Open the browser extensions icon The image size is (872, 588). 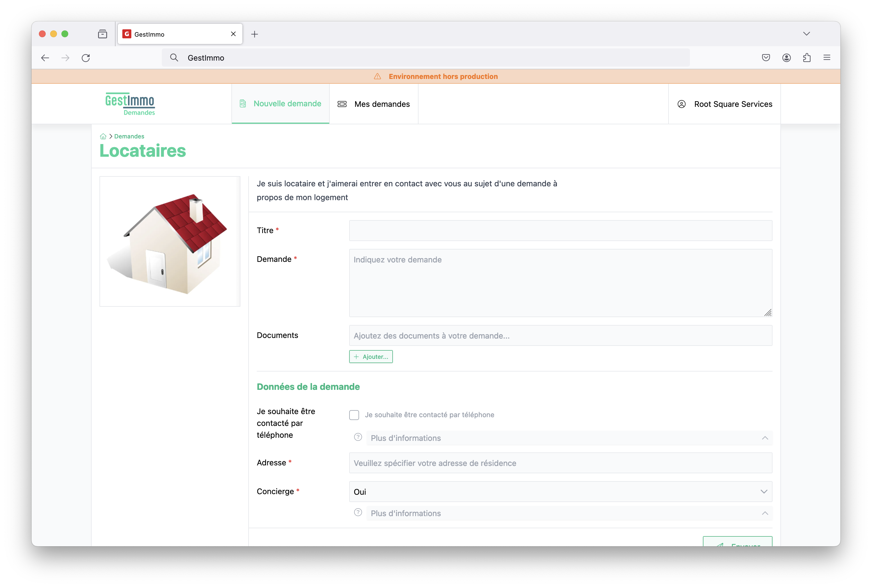point(807,58)
